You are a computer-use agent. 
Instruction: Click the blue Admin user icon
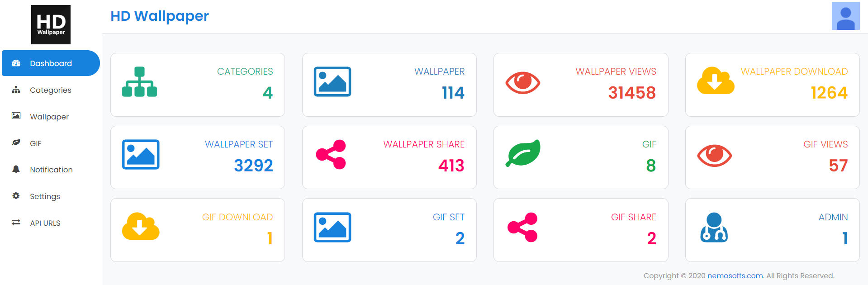[714, 228]
